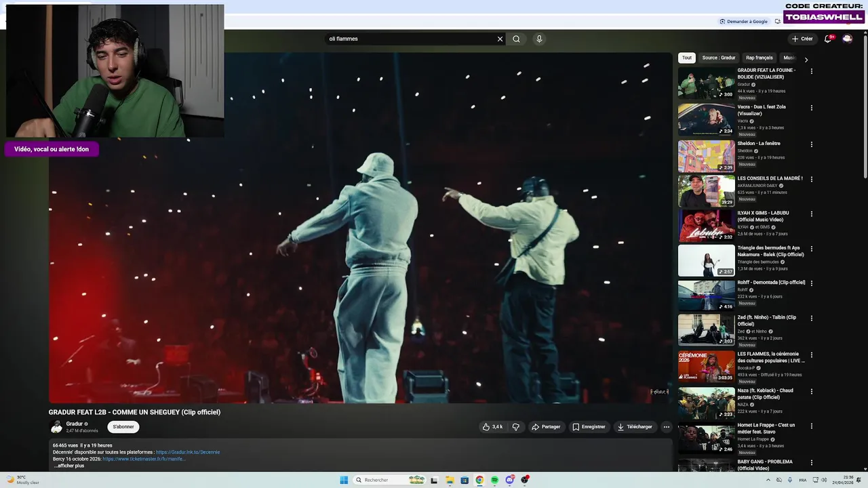This screenshot has height=488, width=868.
Task: Clear the search box with the X icon
Action: click(x=500, y=39)
